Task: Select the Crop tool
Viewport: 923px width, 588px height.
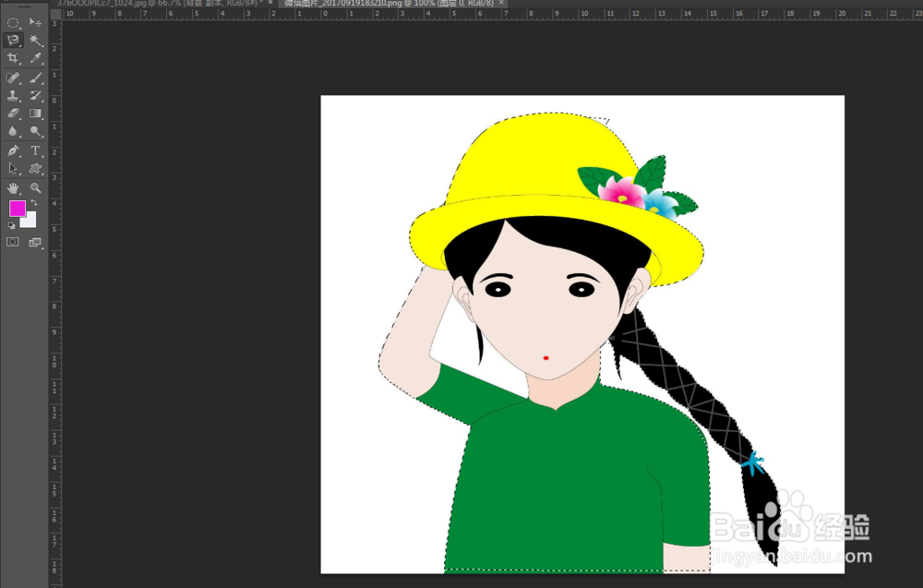Action: pos(13,57)
